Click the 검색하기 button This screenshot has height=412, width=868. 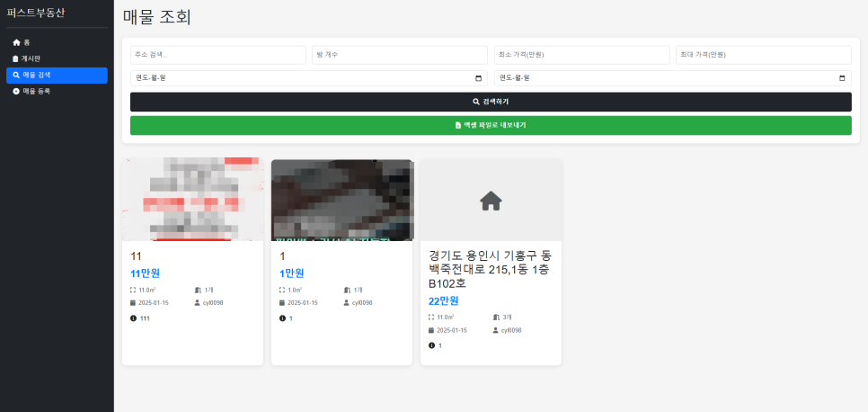click(x=491, y=102)
